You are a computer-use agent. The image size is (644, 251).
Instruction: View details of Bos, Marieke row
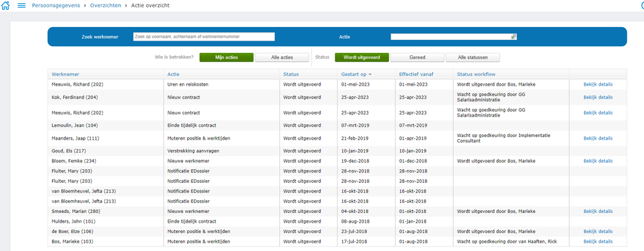(x=598, y=241)
